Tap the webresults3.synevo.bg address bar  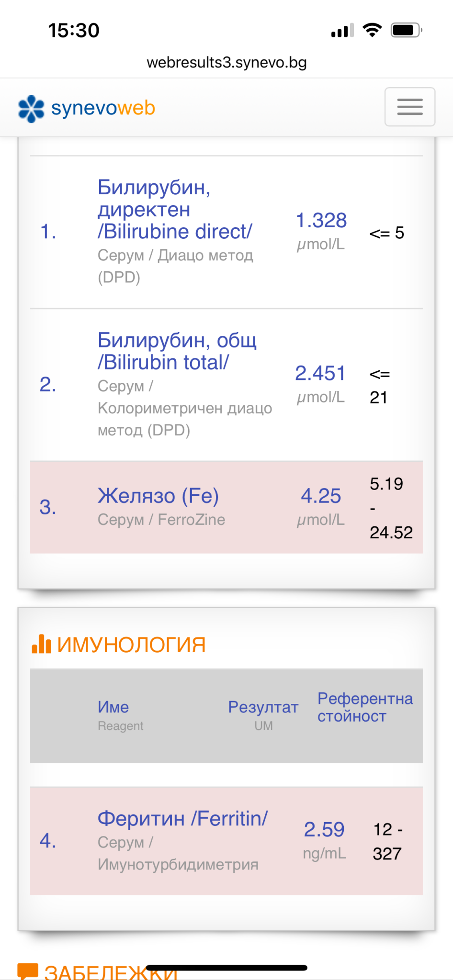coord(226,63)
